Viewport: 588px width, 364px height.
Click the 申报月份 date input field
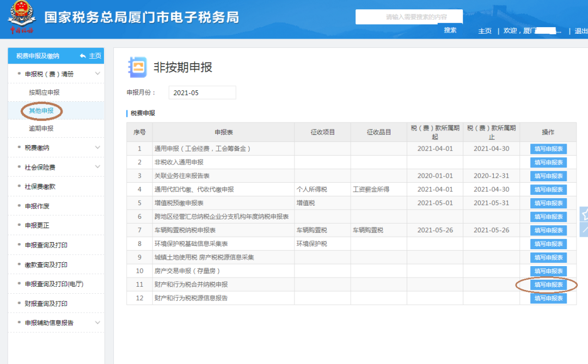pos(202,92)
